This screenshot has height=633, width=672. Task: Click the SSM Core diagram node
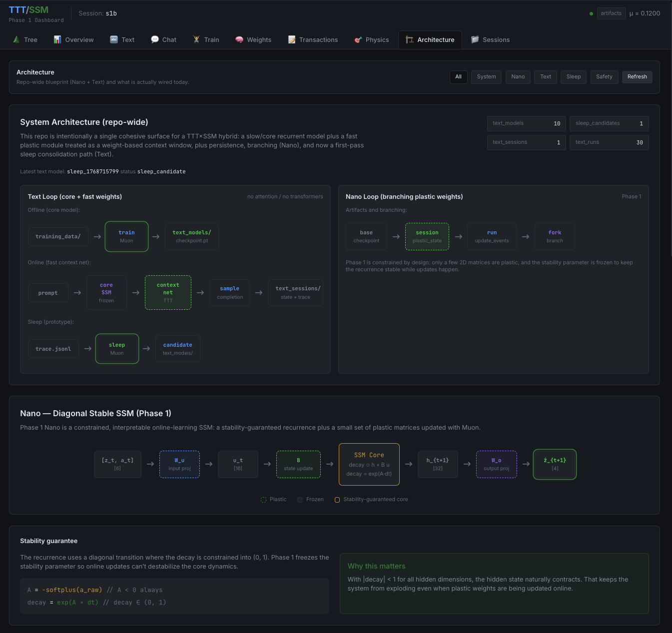tap(369, 464)
